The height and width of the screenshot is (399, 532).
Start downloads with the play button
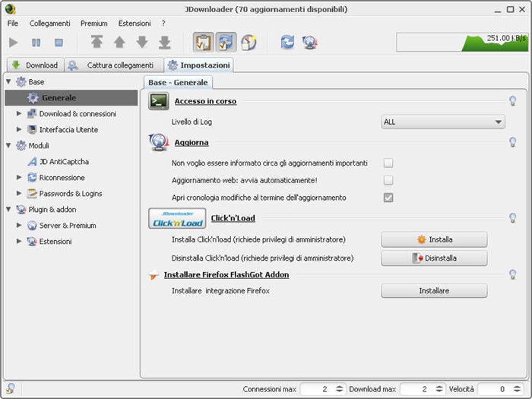tap(13, 42)
